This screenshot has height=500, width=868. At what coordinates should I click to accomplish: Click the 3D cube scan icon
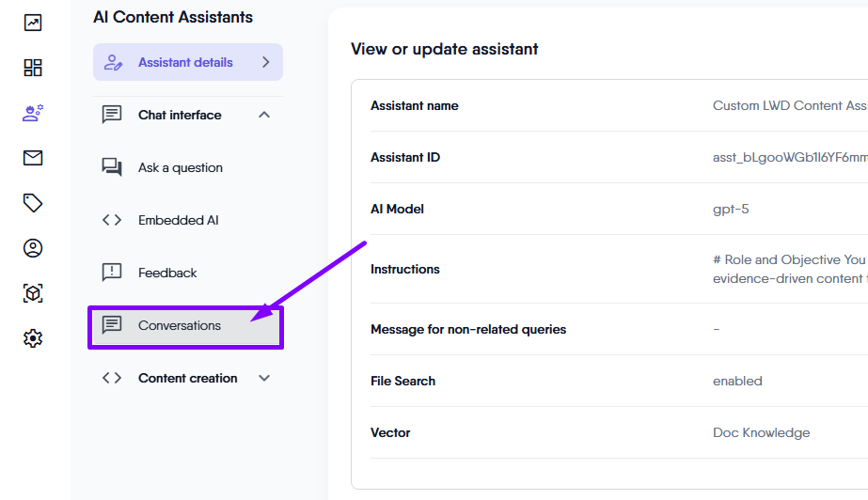33,293
